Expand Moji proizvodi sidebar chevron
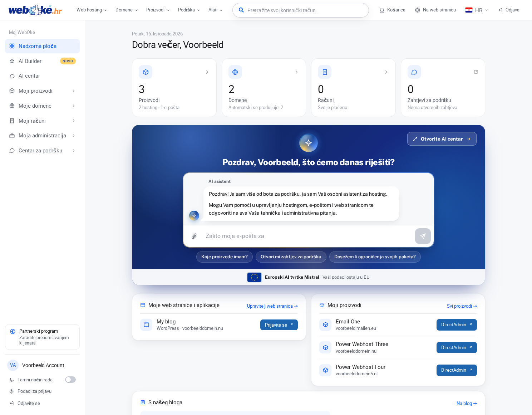Screen dimensions: 532x415 74,91
